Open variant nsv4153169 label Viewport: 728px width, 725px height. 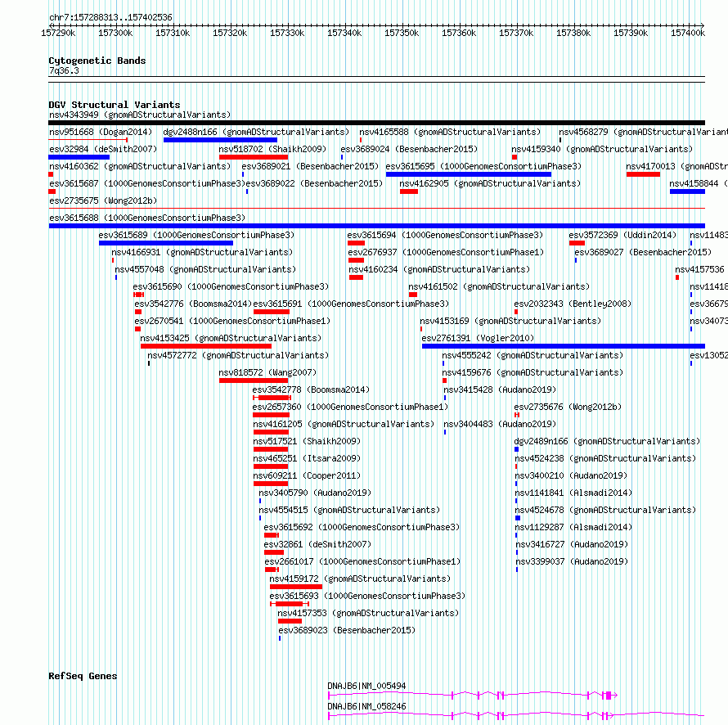pos(510,321)
